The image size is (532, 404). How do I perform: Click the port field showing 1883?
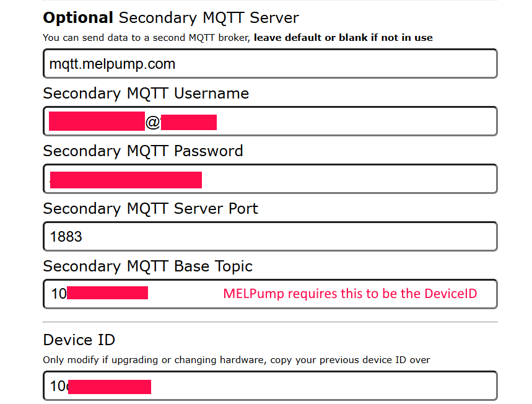click(x=269, y=237)
